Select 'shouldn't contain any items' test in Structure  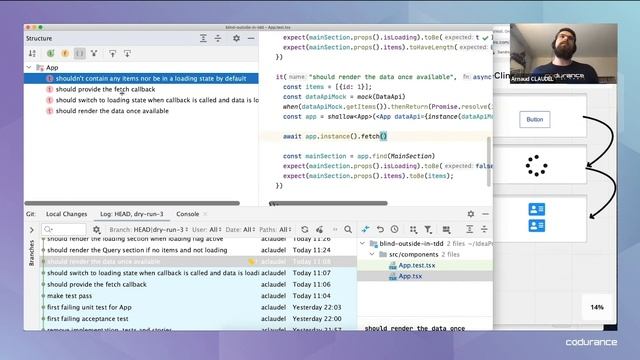151,78
